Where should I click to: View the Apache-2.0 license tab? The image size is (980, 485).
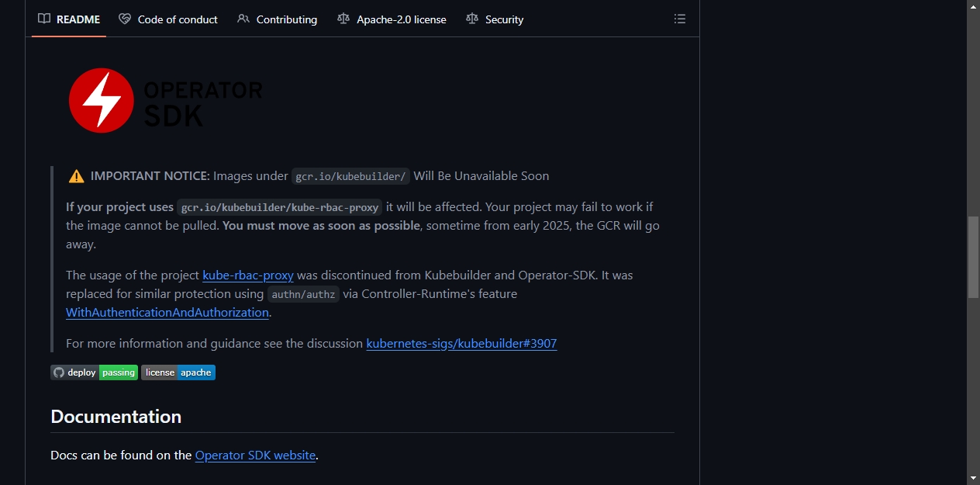[392, 19]
